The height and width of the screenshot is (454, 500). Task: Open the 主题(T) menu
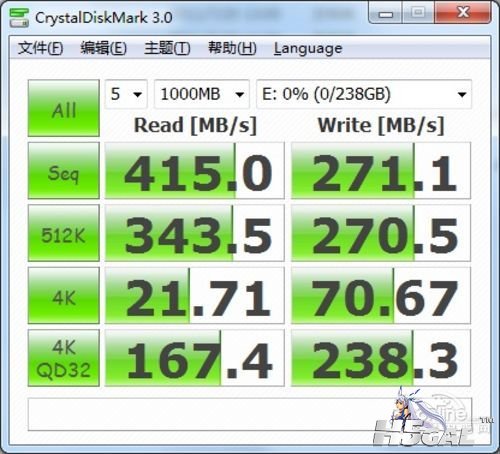tap(167, 48)
